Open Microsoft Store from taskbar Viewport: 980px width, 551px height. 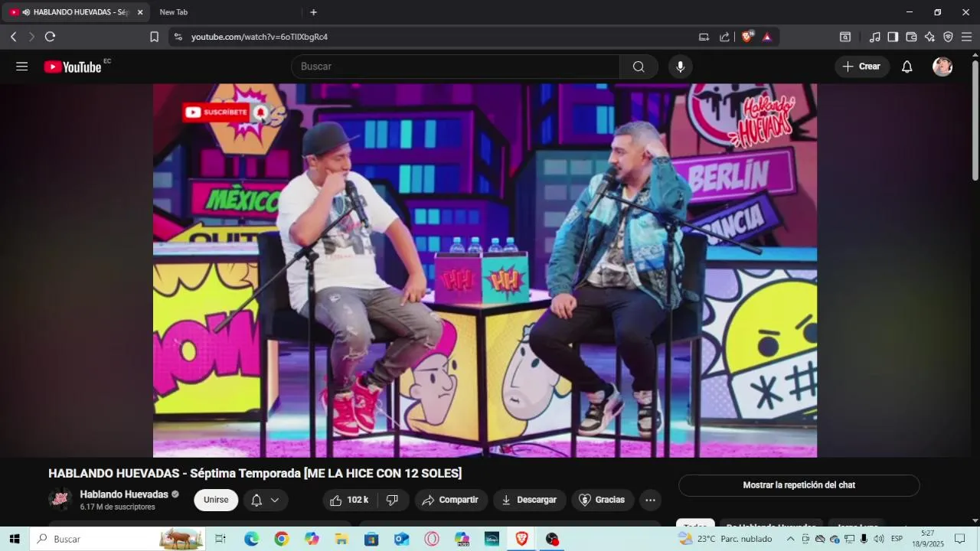point(371,539)
